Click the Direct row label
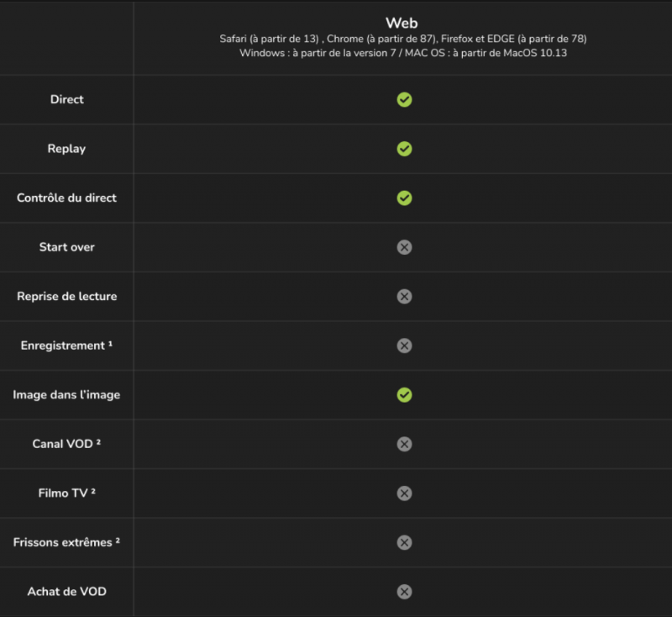The image size is (672, 617). 67,99
